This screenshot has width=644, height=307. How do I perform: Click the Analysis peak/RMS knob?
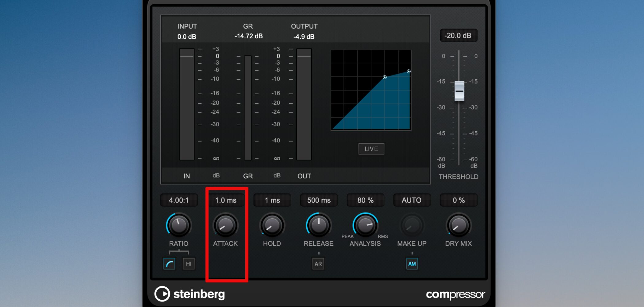(x=365, y=225)
